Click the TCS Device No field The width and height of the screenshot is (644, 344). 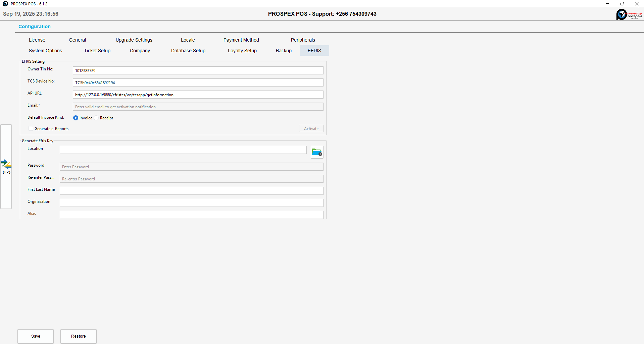(x=198, y=82)
